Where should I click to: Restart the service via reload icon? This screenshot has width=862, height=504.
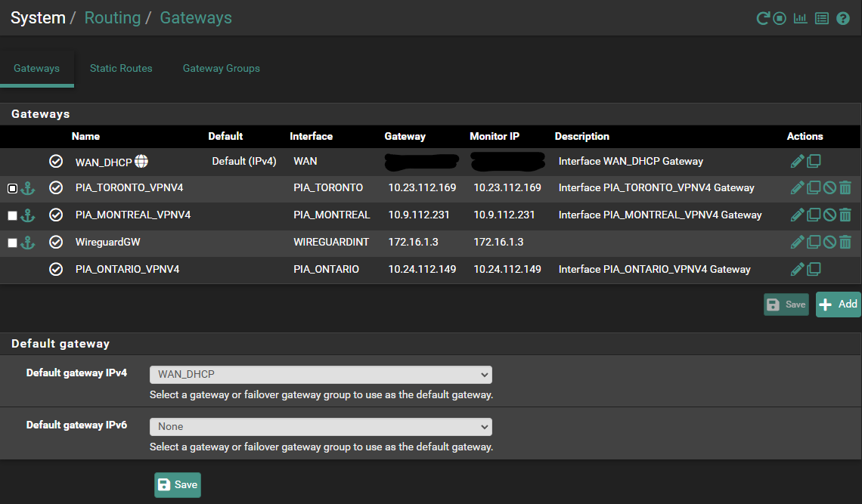tap(762, 19)
